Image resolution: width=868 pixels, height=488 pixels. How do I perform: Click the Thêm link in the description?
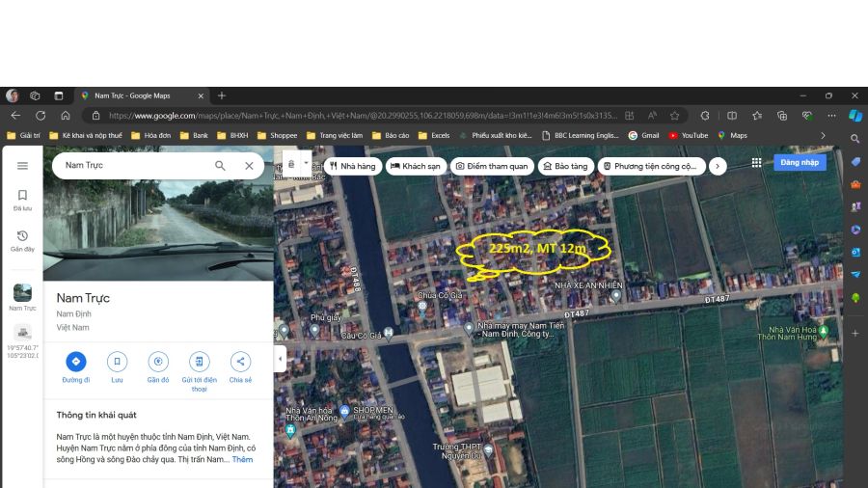click(242, 460)
